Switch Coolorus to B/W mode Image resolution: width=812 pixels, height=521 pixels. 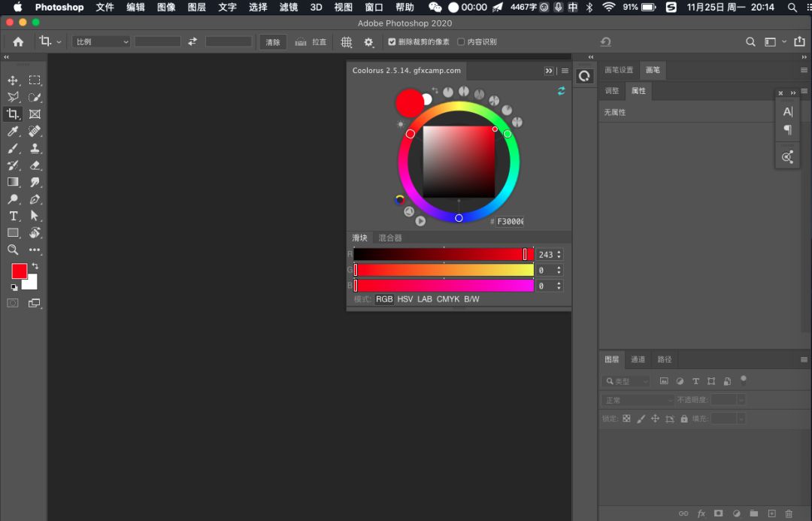[x=471, y=299]
